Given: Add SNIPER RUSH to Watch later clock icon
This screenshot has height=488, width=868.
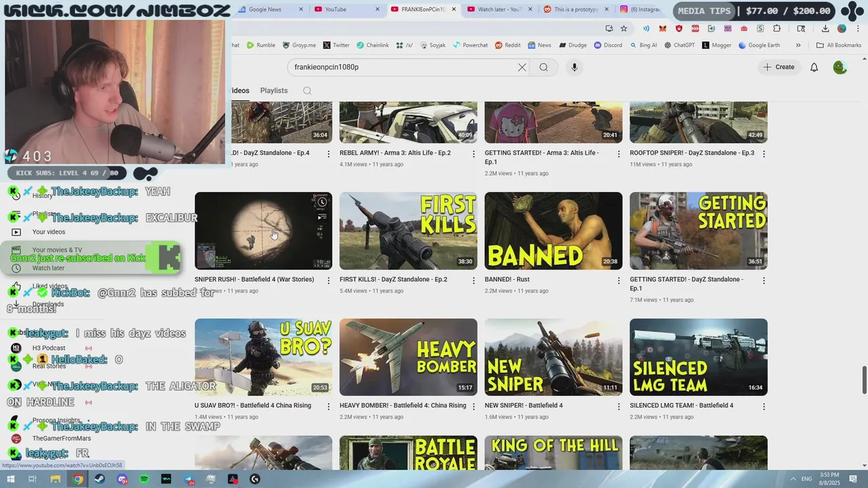Looking at the screenshot, I should (x=322, y=202).
